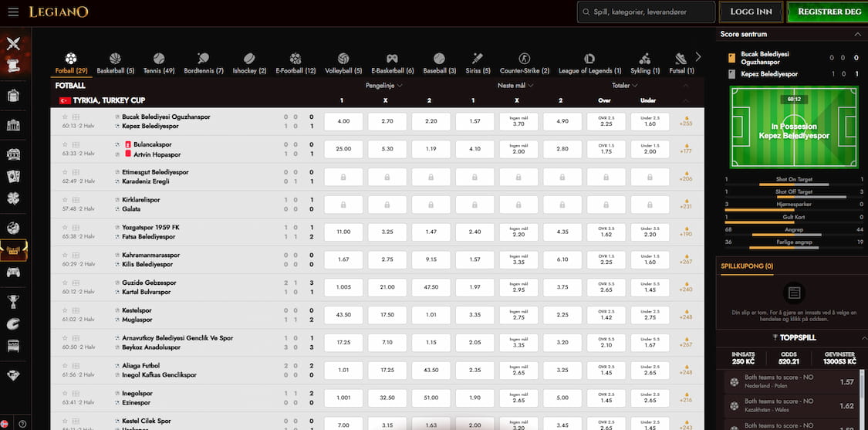This screenshot has width=868, height=430.
Task: Open help question mark icon
Action: click(x=22, y=424)
